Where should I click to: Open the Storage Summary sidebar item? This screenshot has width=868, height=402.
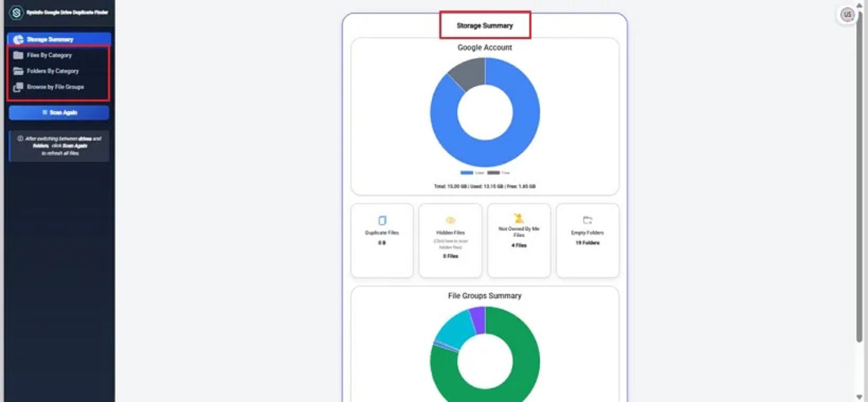[60, 39]
